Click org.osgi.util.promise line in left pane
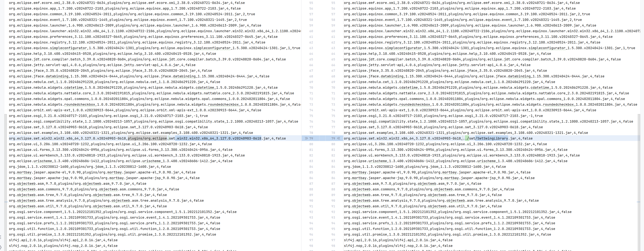The width and height of the screenshot is (644, 251). 113,235
